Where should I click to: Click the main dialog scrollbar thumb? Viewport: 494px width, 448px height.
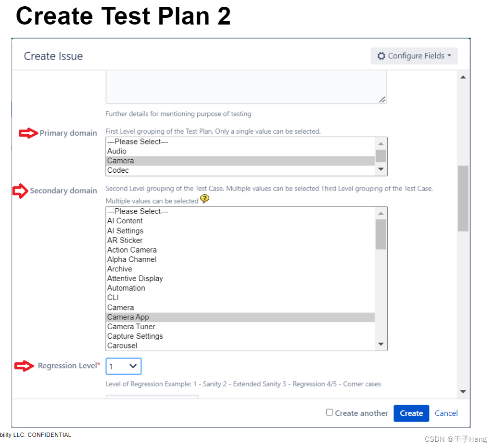click(x=463, y=199)
